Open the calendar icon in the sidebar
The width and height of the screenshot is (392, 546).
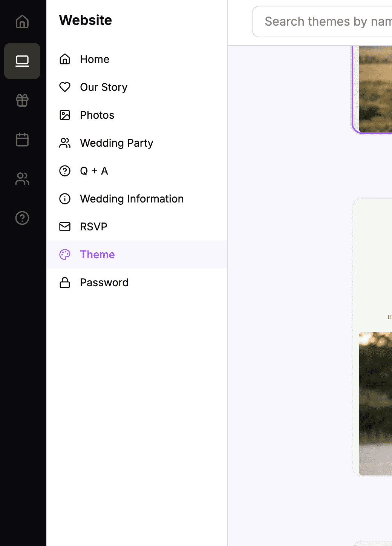[x=22, y=140]
